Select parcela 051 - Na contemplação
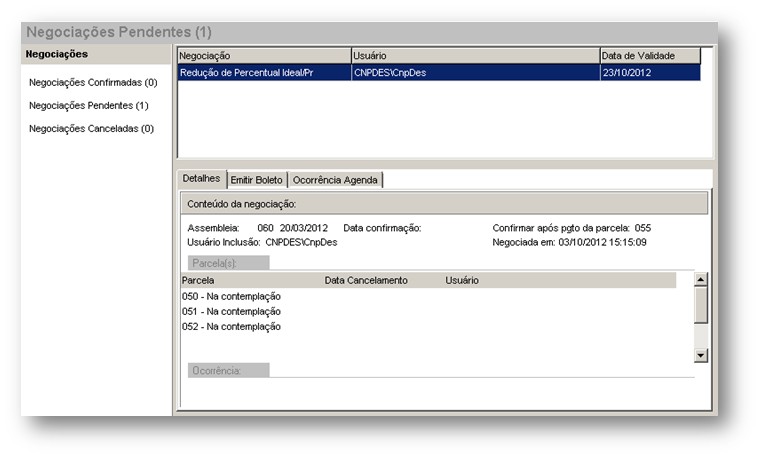This screenshot has height=458, width=760. click(231, 311)
